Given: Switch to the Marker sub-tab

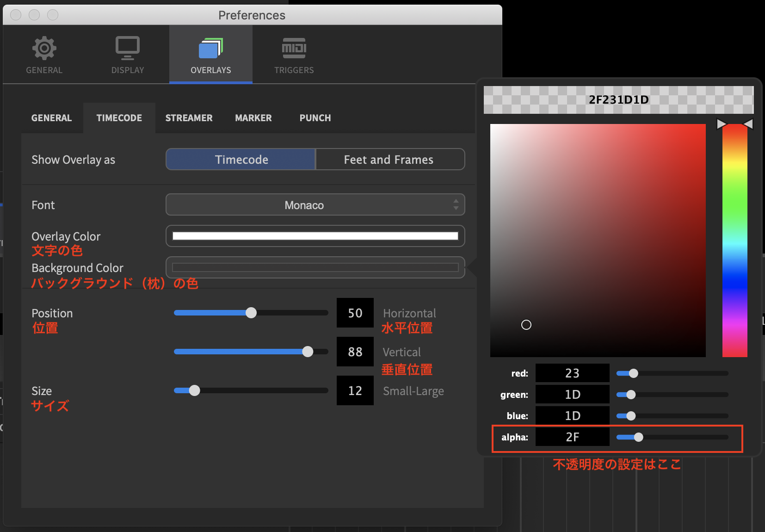Looking at the screenshot, I should (x=253, y=118).
